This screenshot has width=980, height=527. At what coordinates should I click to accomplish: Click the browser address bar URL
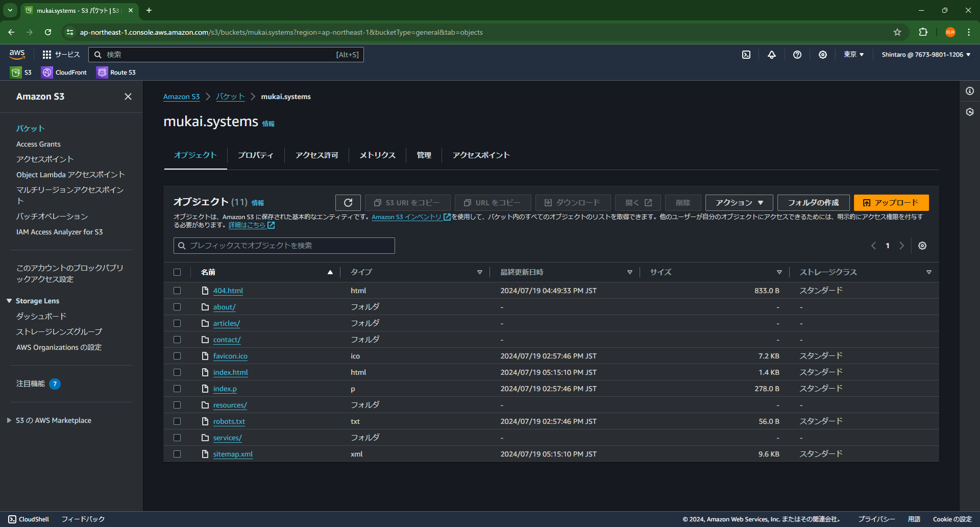[x=281, y=32]
